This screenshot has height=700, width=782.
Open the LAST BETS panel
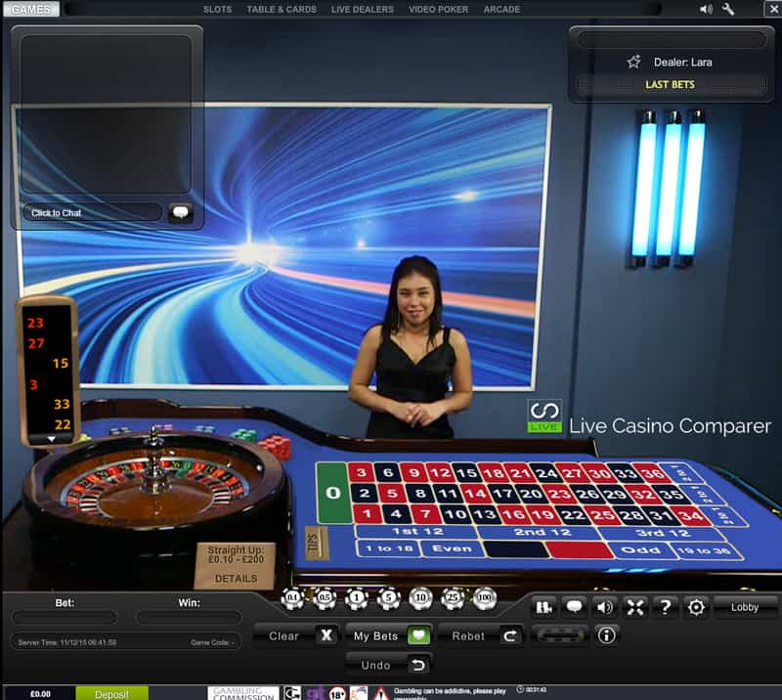coord(671,85)
